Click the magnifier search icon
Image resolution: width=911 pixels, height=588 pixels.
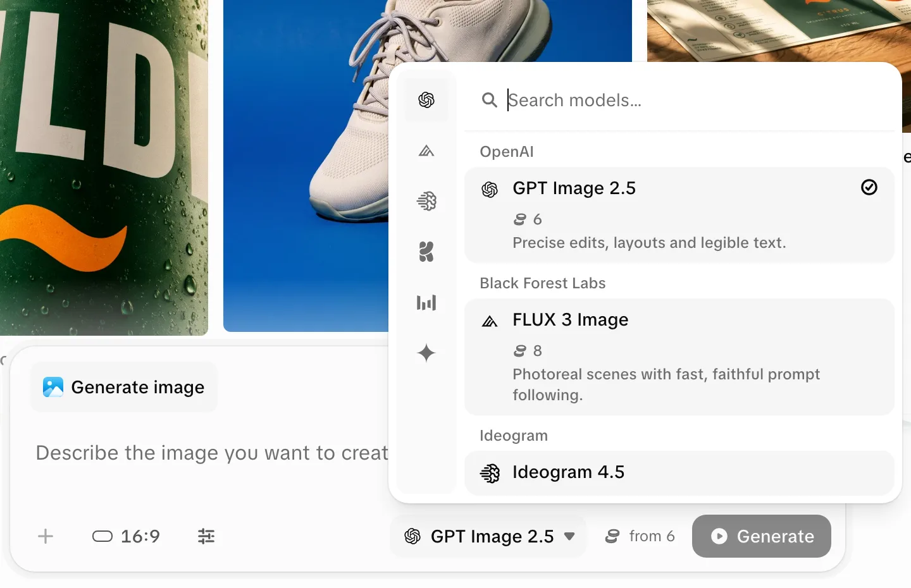tap(489, 100)
